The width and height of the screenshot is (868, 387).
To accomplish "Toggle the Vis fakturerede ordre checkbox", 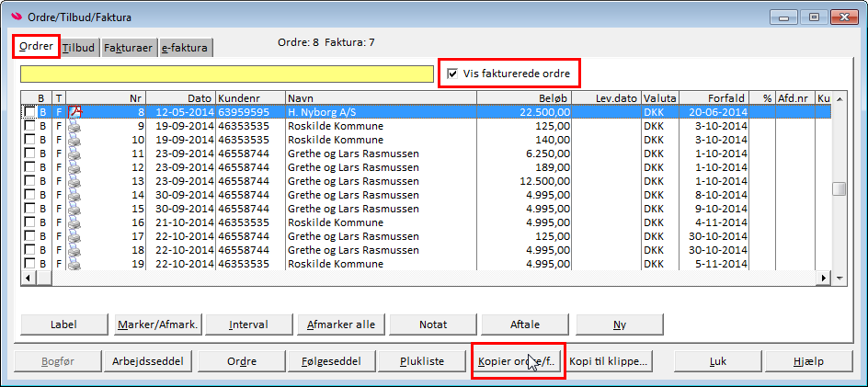I will [x=452, y=74].
